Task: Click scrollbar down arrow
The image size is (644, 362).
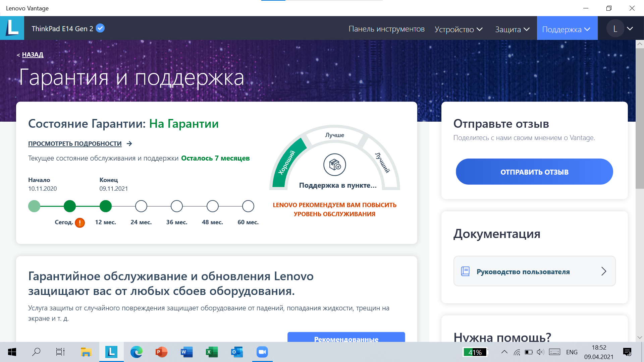Action: [640, 338]
